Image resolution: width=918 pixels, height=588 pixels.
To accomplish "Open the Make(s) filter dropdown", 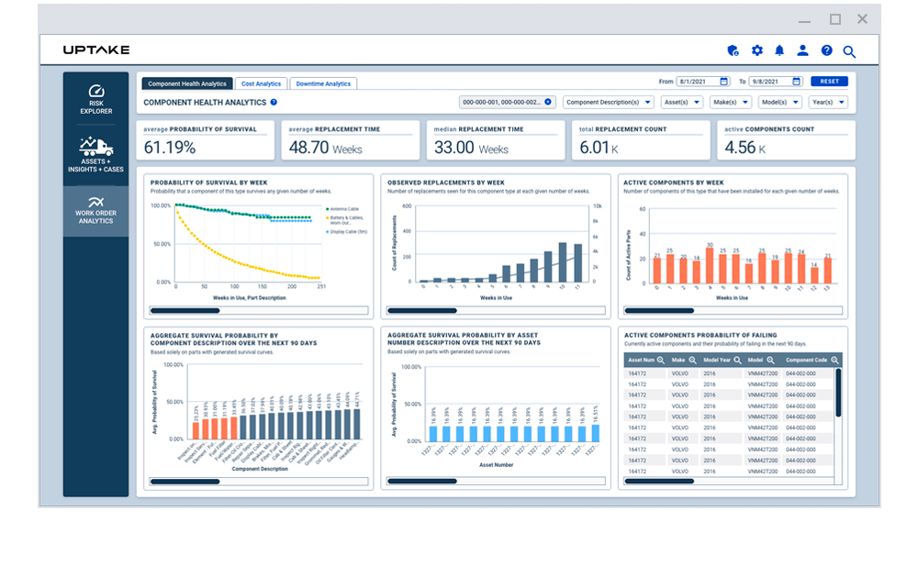I will click(x=730, y=102).
